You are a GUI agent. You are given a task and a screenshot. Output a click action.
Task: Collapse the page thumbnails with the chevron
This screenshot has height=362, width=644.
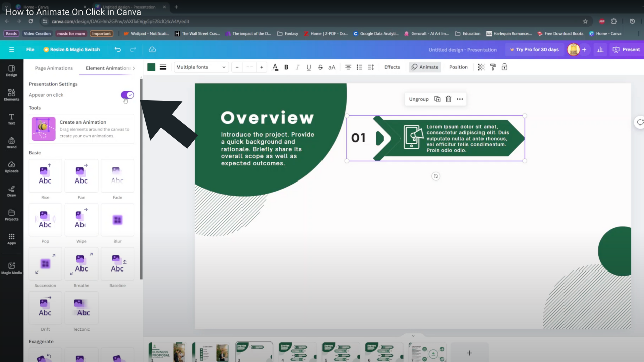(x=413, y=336)
